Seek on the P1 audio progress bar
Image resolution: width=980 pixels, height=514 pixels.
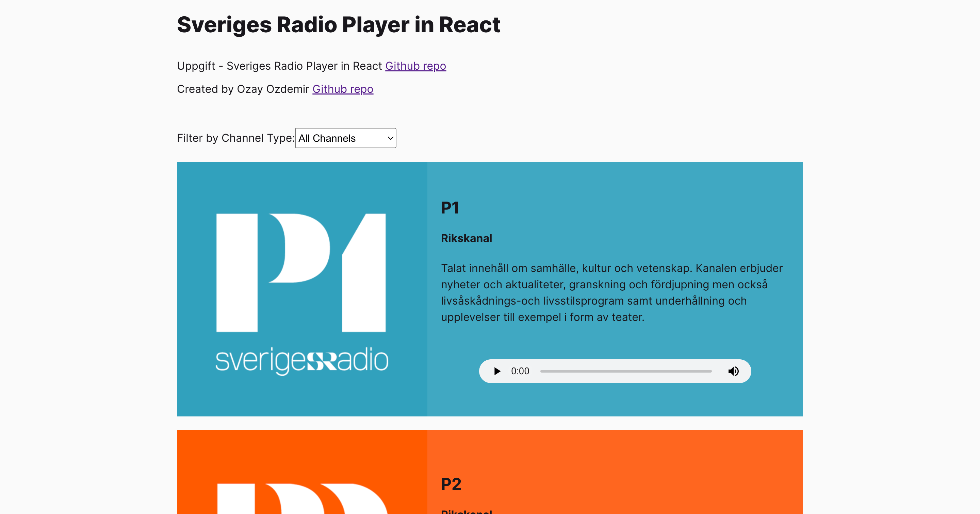[x=626, y=371]
